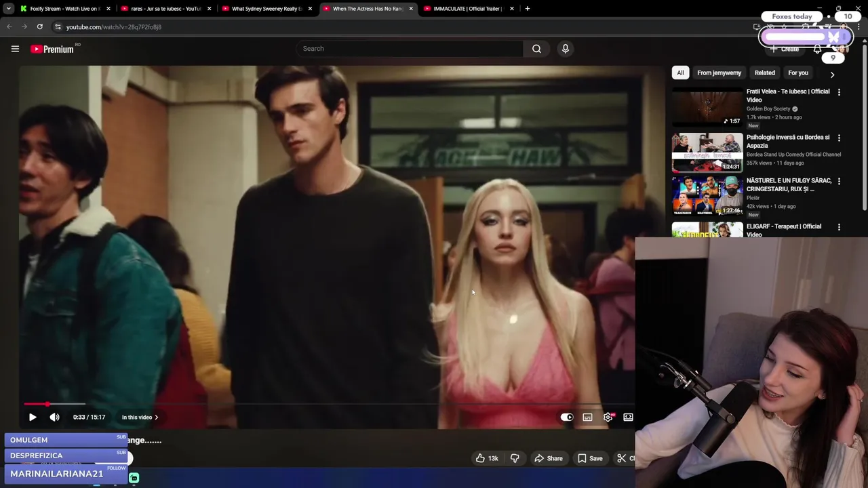Reload the page

(x=39, y=27)
